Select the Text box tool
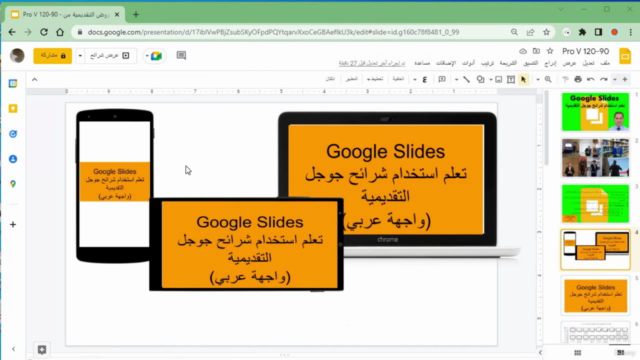This screenshot has height=360, width=640. click(x=511, y=80)
